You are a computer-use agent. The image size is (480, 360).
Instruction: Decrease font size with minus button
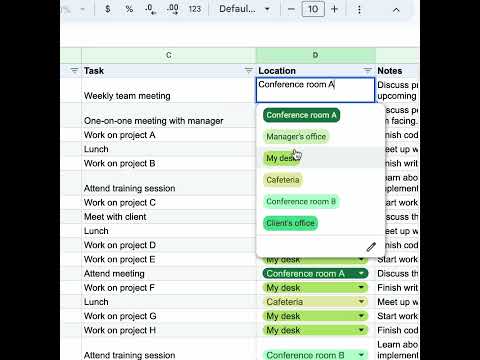click(x=291, y=9)
